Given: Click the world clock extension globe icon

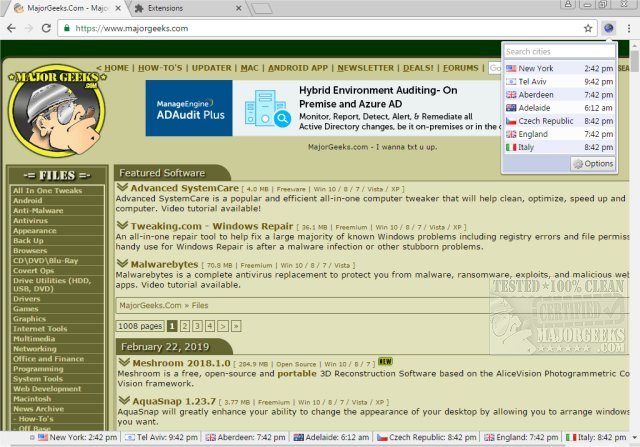Looking at the screenshot, I should tap(609, 28).
